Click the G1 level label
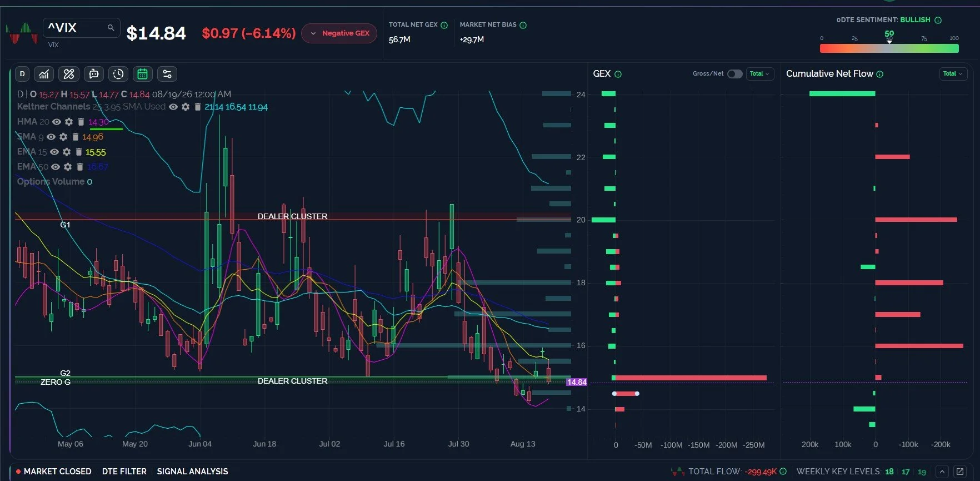The image size is (980, 481). coord(65,225)
